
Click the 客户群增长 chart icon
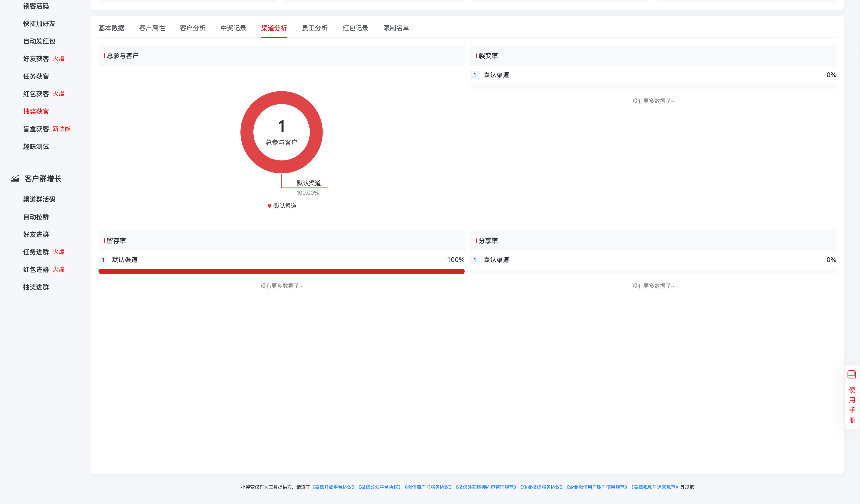coord(15,178)
